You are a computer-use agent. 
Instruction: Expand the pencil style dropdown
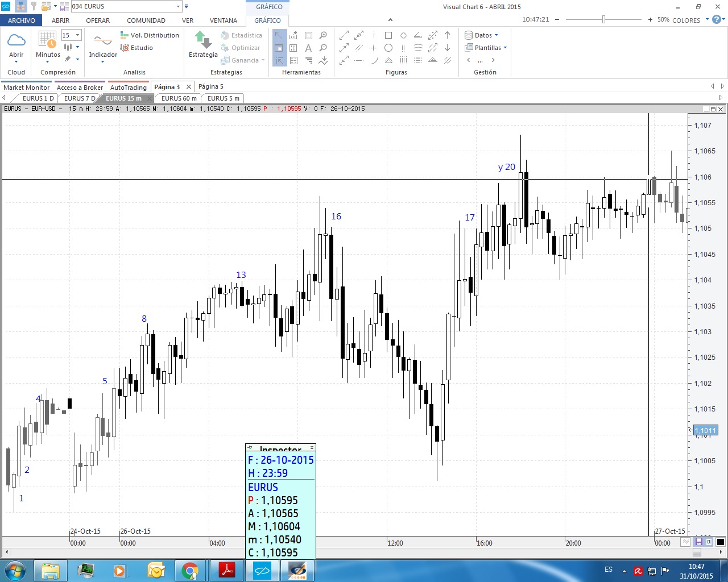(x=77, y=59)
